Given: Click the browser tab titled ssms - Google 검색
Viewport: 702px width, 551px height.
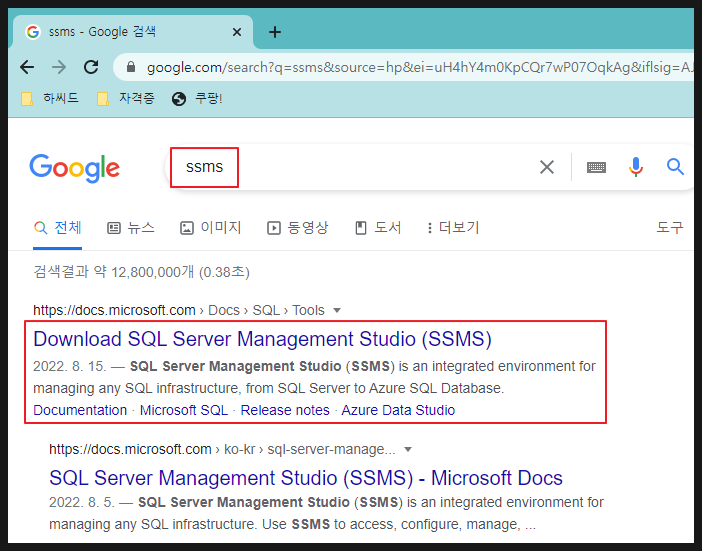Looking at the screenshot, I should point(133,32).
